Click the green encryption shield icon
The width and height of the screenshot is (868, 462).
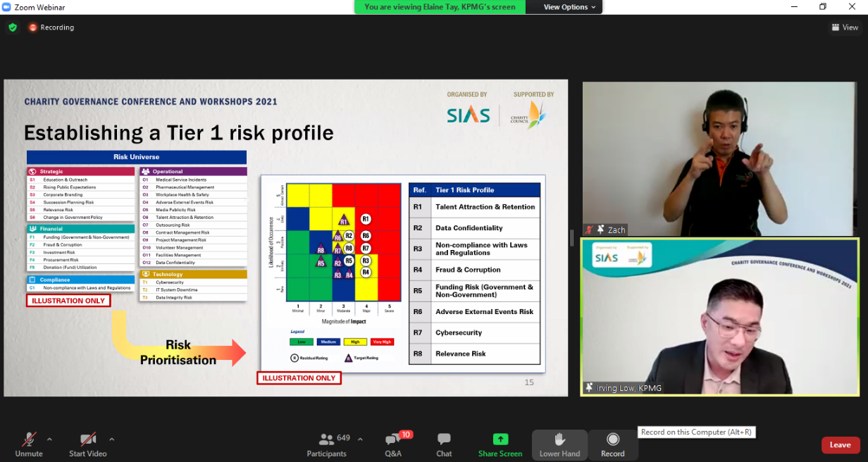(x=13, y=27)
